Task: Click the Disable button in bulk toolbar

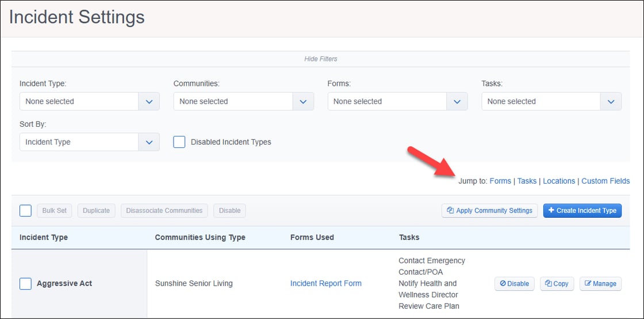Action: 229,211
